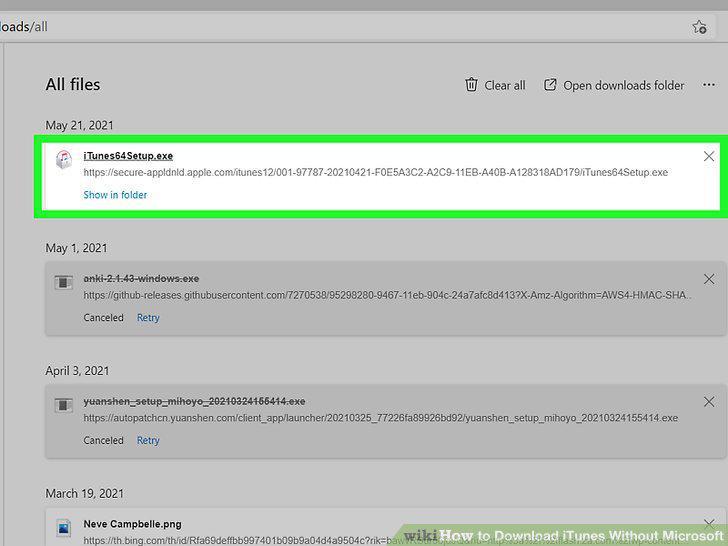Open the three-dot more options menu

(708, 85)
